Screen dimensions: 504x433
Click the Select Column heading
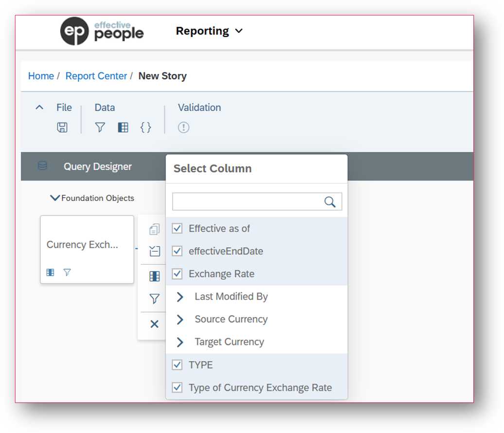213,168
